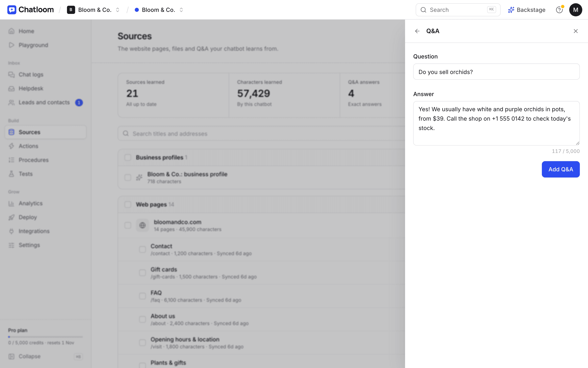Image resolution: width=588 pixels, height=368 pixels.
Task: Check the FAQ page checkbox
Action: pos(142,296)
